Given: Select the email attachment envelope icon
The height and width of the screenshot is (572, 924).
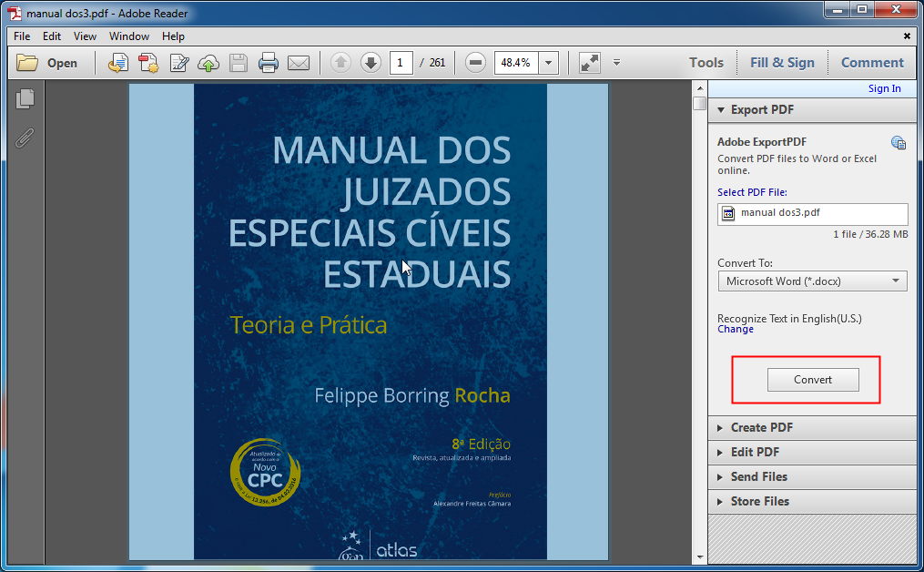Looking at the screenshot, I should 299,62.
